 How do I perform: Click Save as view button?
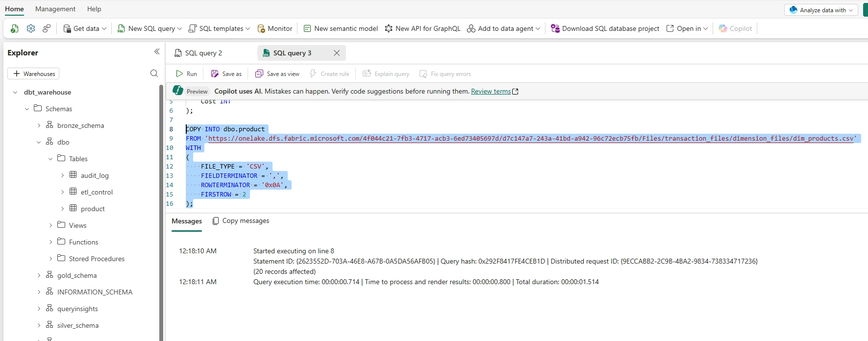pyautogui.click(x=277, y=74)
